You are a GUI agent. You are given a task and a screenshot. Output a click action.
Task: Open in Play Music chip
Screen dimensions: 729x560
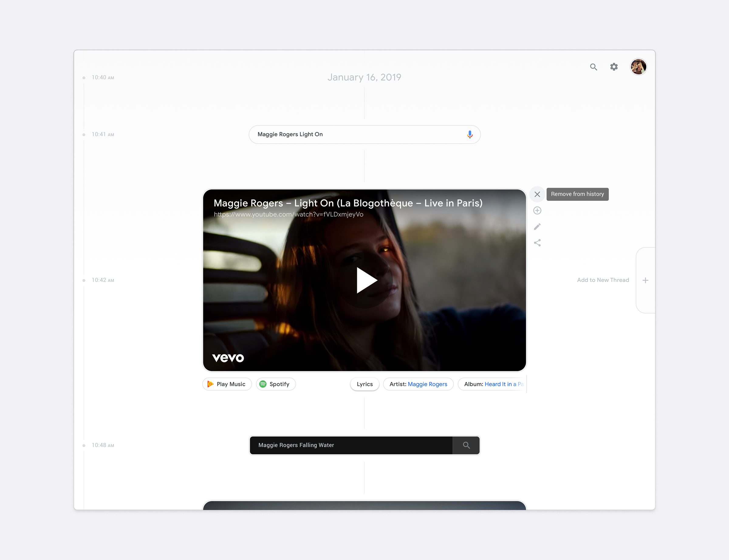(x=227, y=384)
